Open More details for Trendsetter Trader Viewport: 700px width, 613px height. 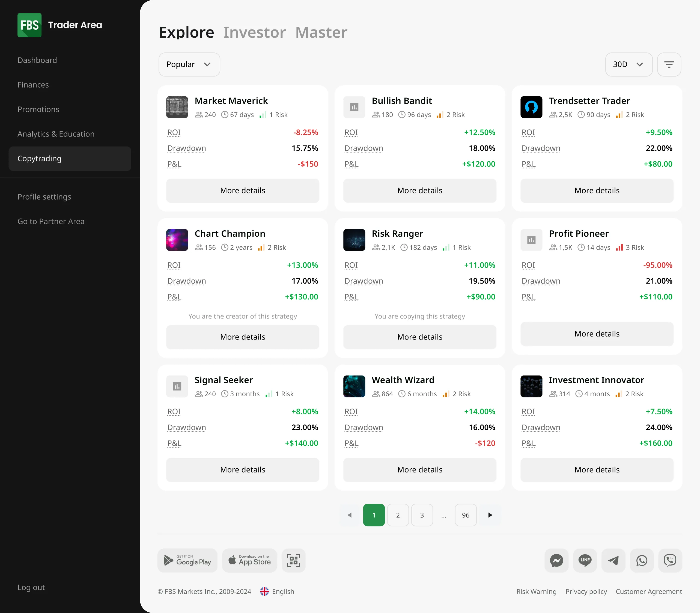[x=597, y=191]
